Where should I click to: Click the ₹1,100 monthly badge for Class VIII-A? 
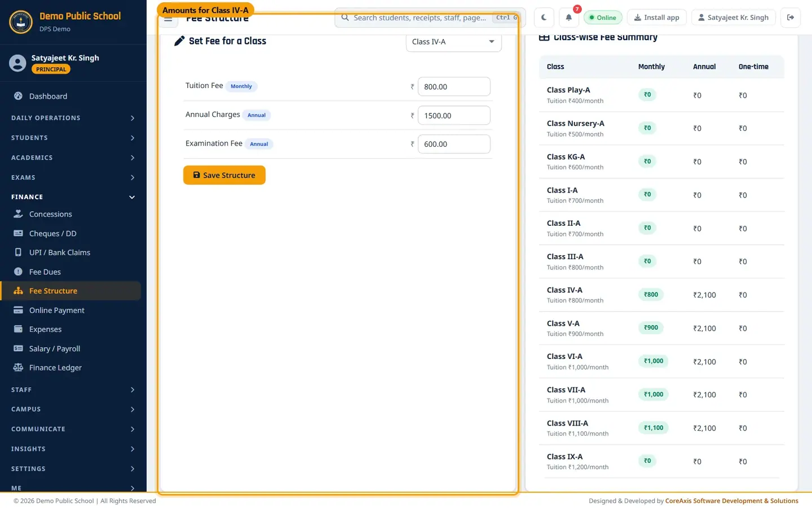coord(654,428)
